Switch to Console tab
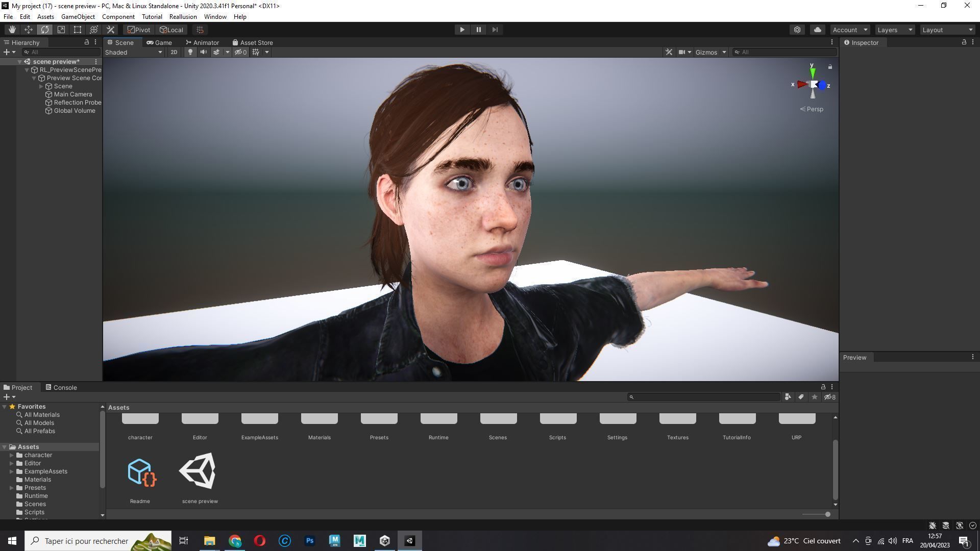The height and width of the screenshot is (551, 980). coord(61,387)
